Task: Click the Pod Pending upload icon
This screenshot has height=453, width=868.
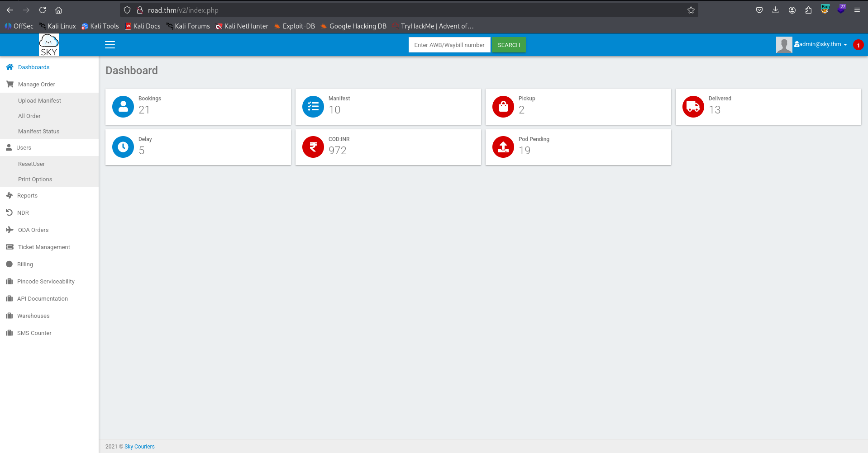Action: (x=503, y=147)
